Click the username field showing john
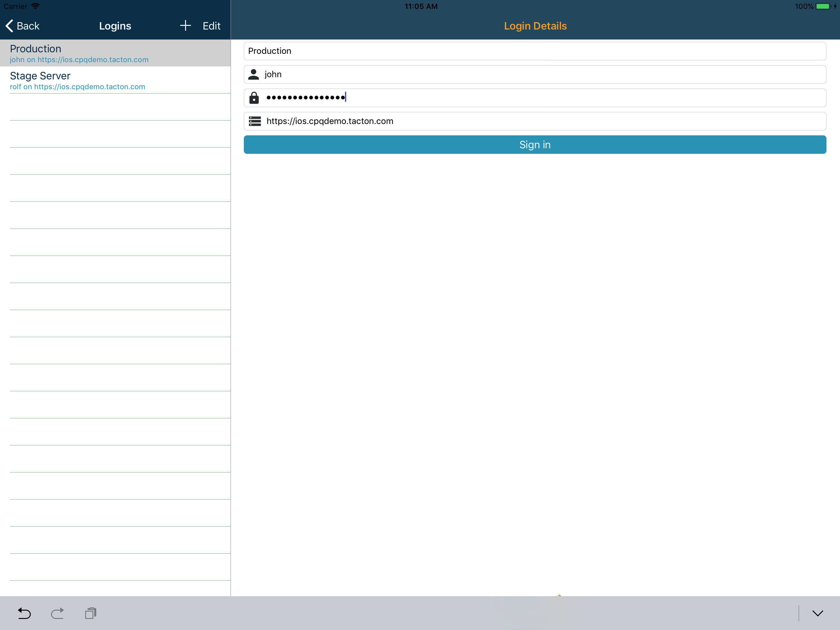 [535, 74]
